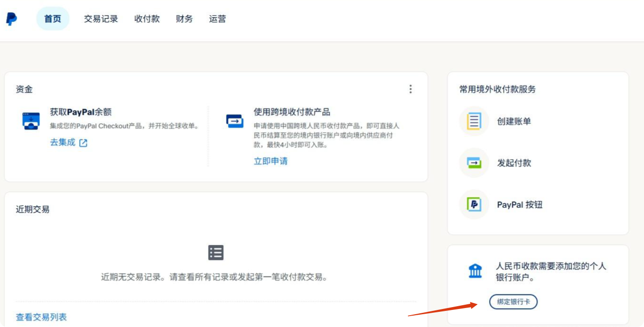Click the bank icon next to 人民币收款 text

[475, 270]
